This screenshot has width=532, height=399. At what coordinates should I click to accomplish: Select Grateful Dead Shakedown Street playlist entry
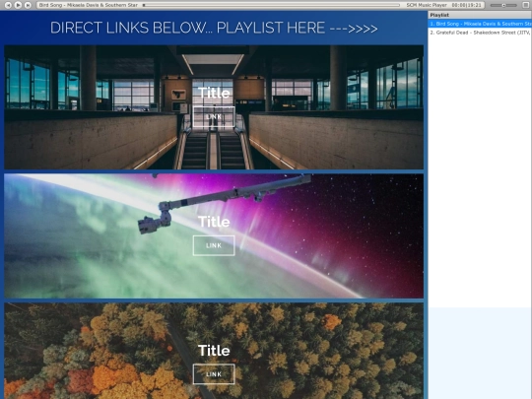[480, 33]
